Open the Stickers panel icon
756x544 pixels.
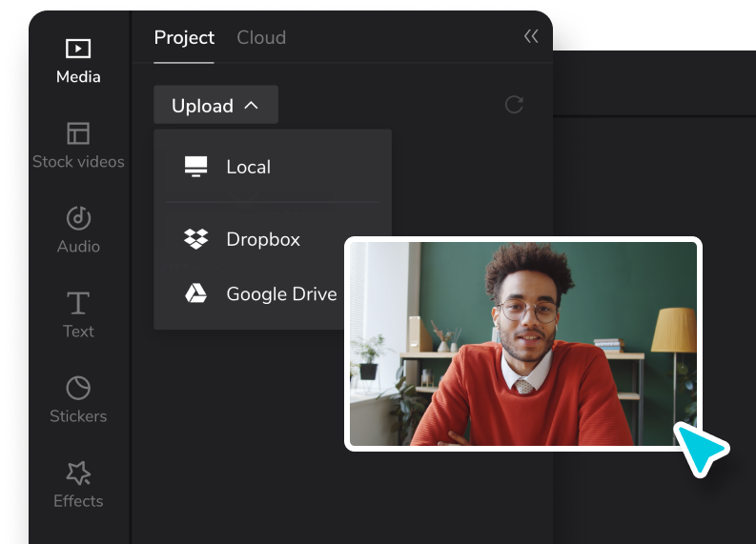(78, 388)
